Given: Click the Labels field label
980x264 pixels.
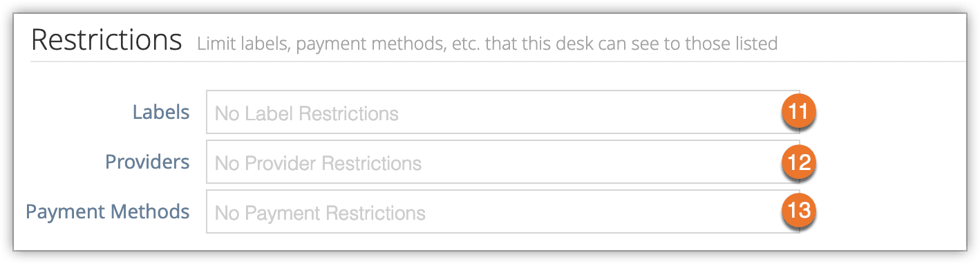Looking at the screenshot, I should (x=161, y=112).
